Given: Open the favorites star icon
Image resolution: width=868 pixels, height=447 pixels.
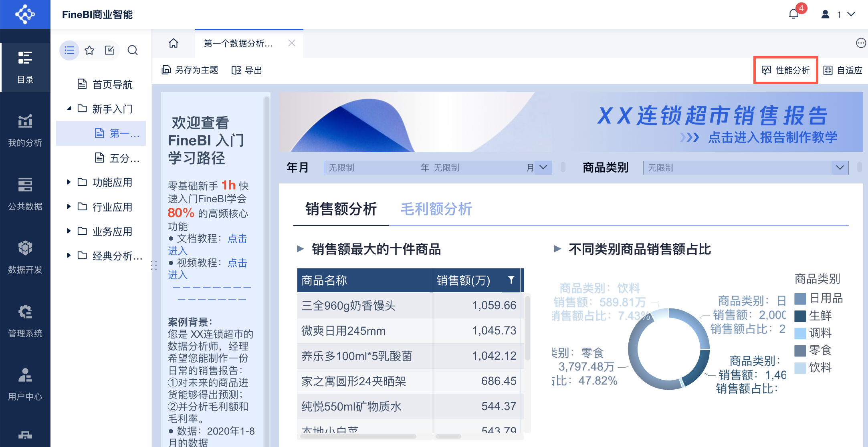Looking at the screenshot, I should coord(89,50).
